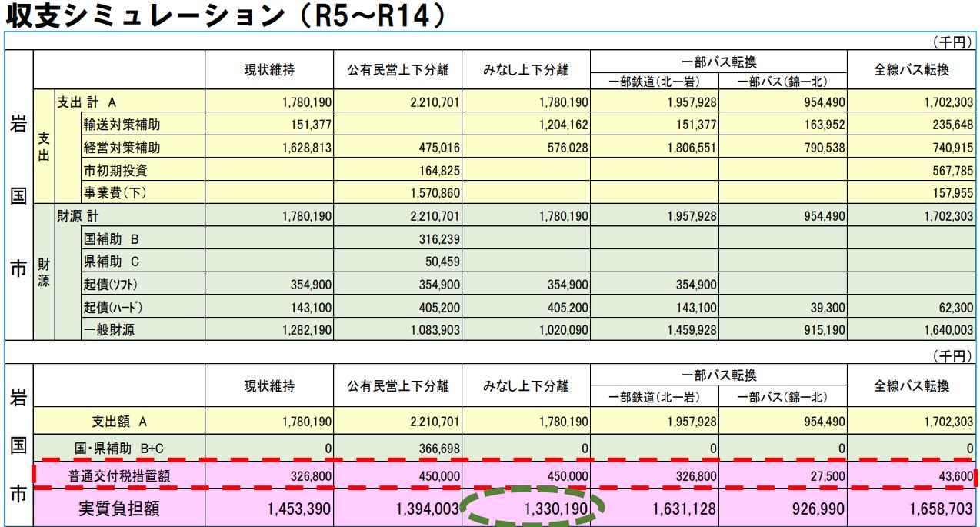Select the 43,600 普通交付税措置額 value
This screenshot has height=527, width=980.
click(952, 476)
